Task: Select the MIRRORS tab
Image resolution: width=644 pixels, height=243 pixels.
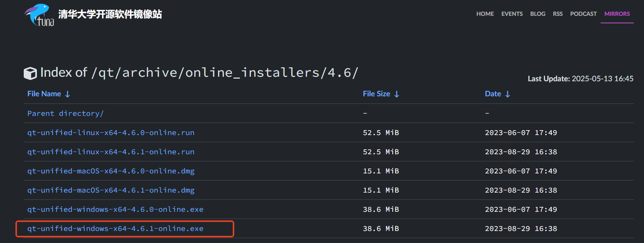Action: (x=617, y=14)
